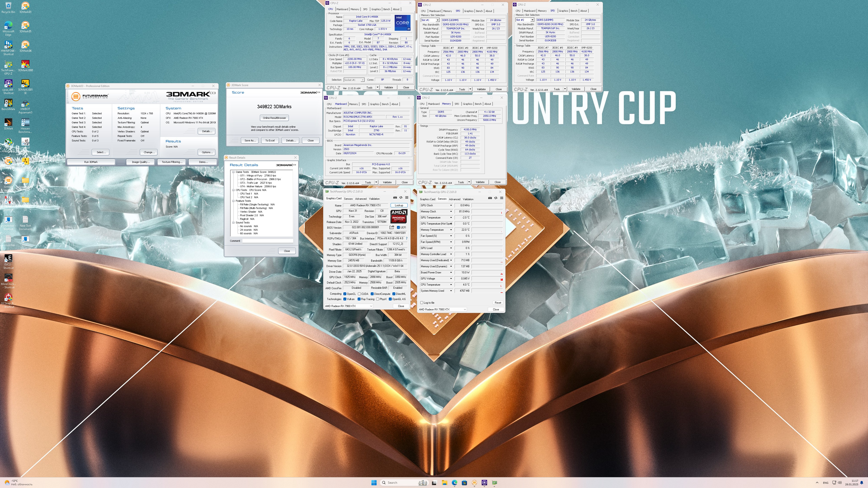The width and height of the screenshot is (868, 488).
Task: Open the GPU Clock sensor dropdown
Action: tap(451, 205)
